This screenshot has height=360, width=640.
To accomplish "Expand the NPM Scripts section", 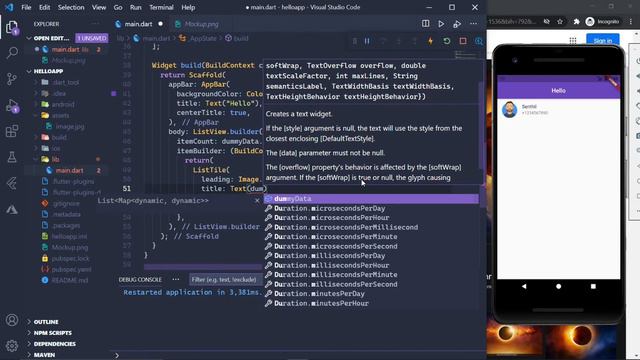I will point(29,333).
